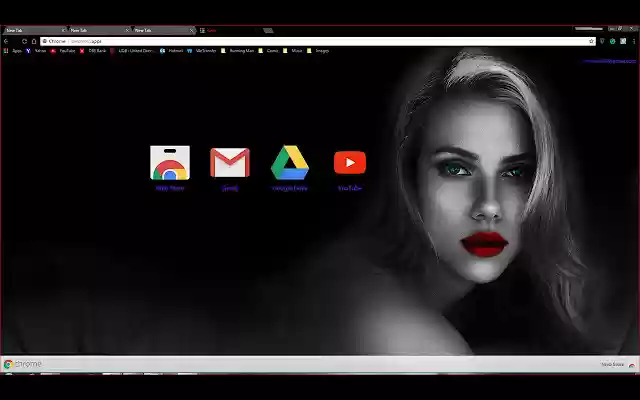The height and width of the screenshot is (400, 640).
Task: Open the UOB United Overseas bookmark
Action: tap(133, 51)
